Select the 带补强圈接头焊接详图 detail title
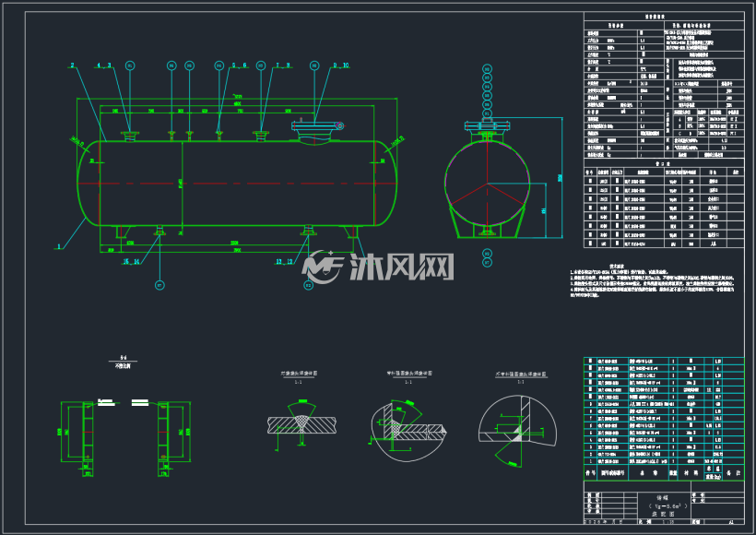Viewport: 756px width, 535px height. click(x=409, y=374)
